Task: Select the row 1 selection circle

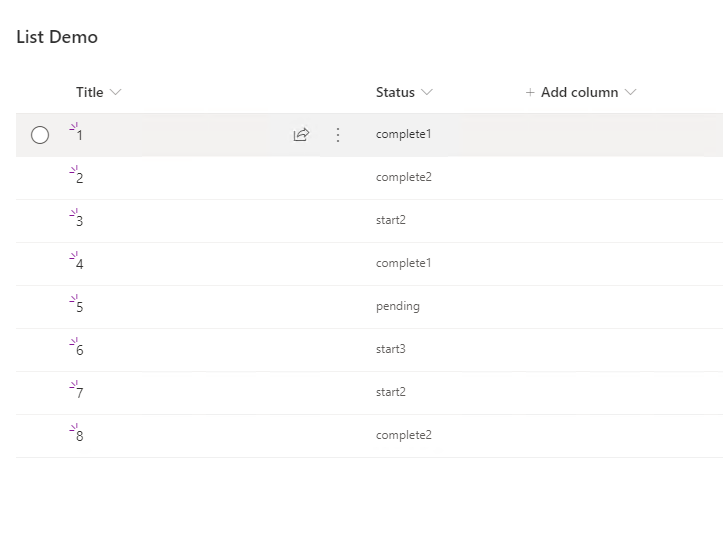Action: pos(40,135)
